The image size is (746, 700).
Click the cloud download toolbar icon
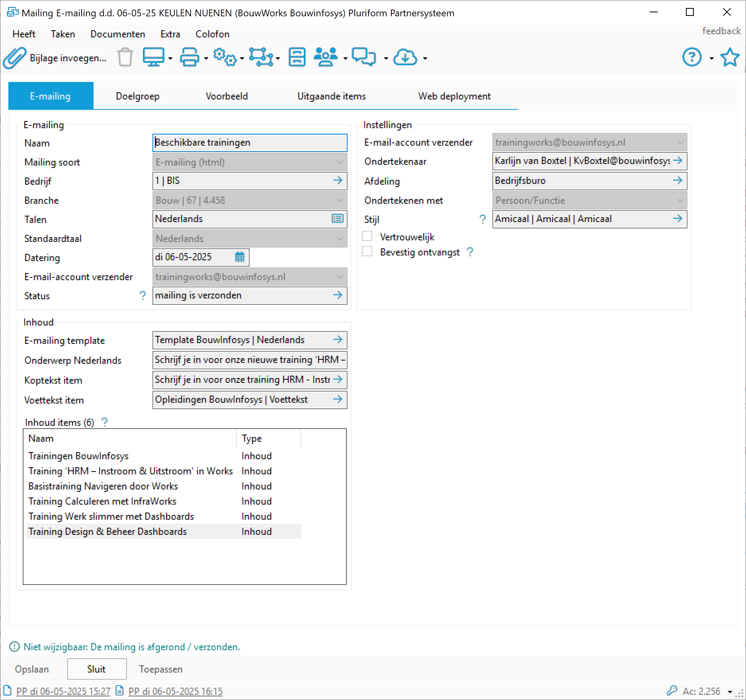(x=405, y=58)
